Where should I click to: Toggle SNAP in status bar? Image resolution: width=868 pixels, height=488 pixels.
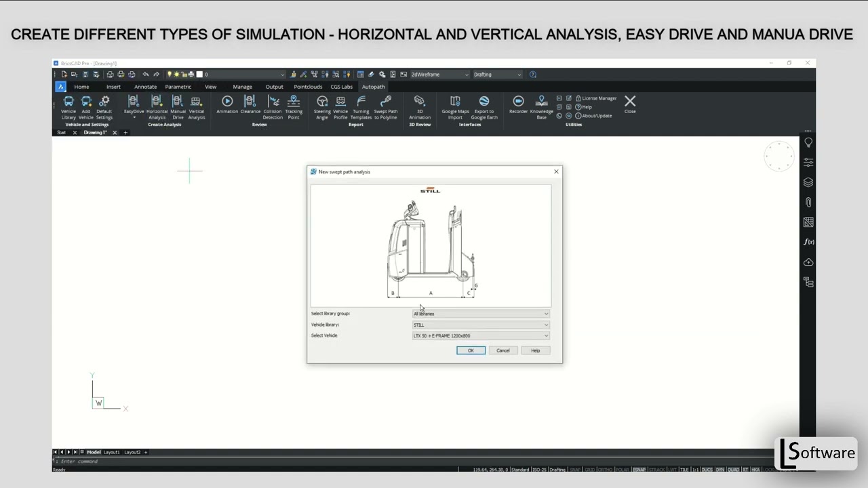[575, 470]
